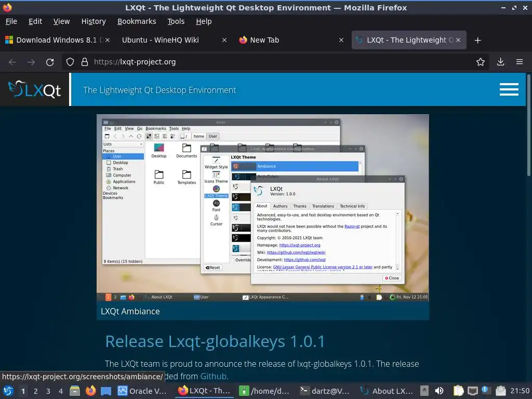Open the Tools menu
Screen dimensions: 532x399
[176, 21]
